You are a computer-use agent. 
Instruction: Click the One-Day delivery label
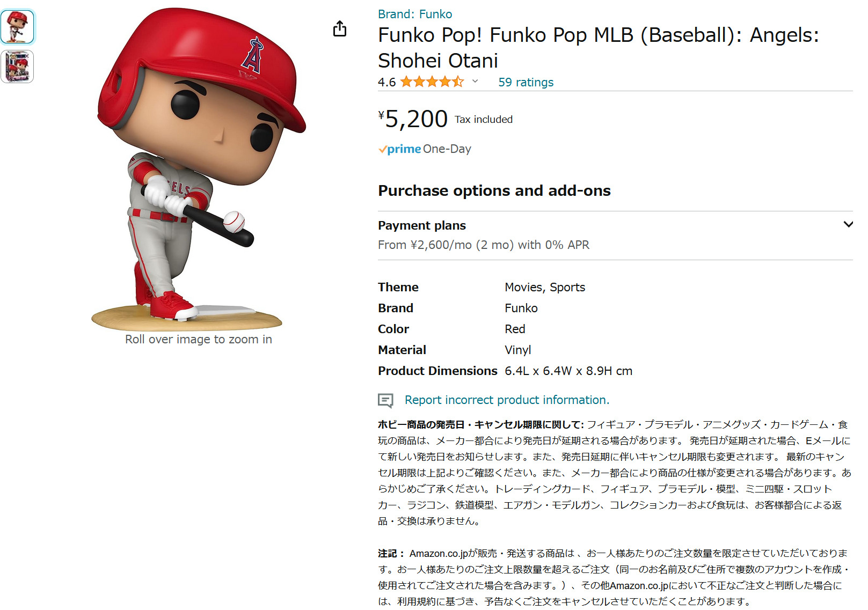click(447, 149)
